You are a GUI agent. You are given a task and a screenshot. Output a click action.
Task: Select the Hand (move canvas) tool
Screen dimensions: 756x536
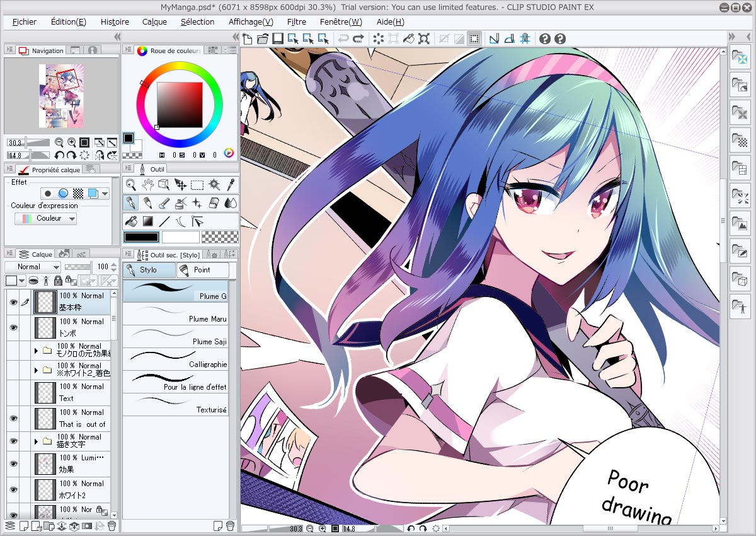[147, 184]
